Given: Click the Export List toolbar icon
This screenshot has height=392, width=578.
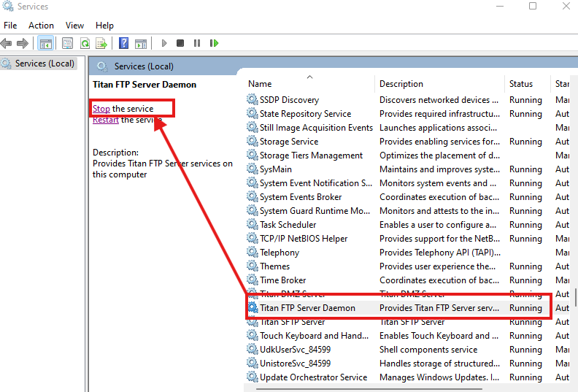Looking at the screenshot, I should pos(101,43).
